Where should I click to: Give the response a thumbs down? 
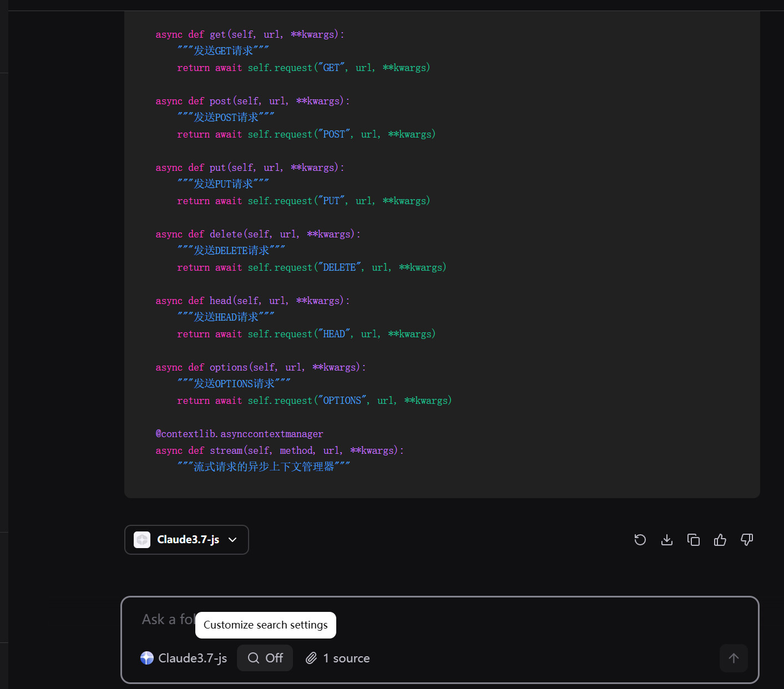[746, 540]
